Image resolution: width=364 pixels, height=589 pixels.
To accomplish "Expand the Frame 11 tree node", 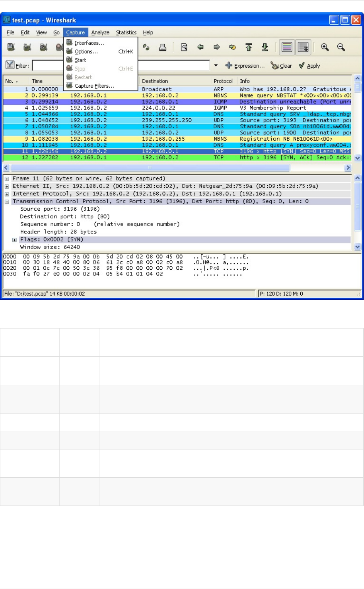I will tap(7, 179).
